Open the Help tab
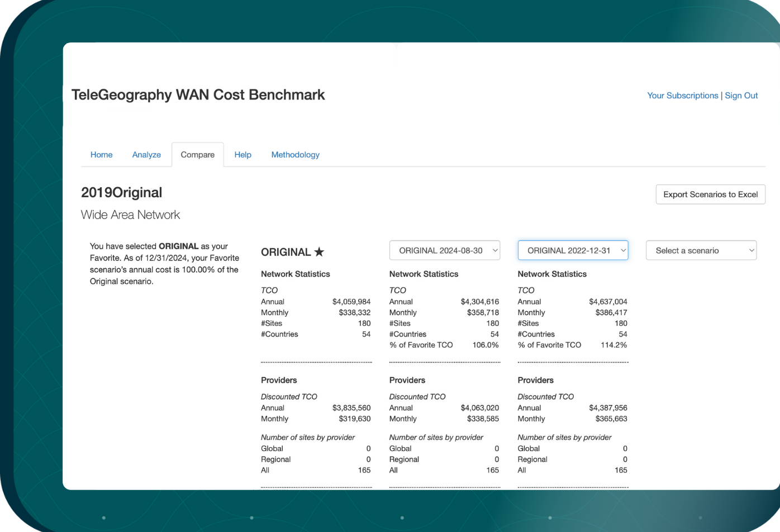The width and height of the screenshot is (780, 532). point(242,154)
